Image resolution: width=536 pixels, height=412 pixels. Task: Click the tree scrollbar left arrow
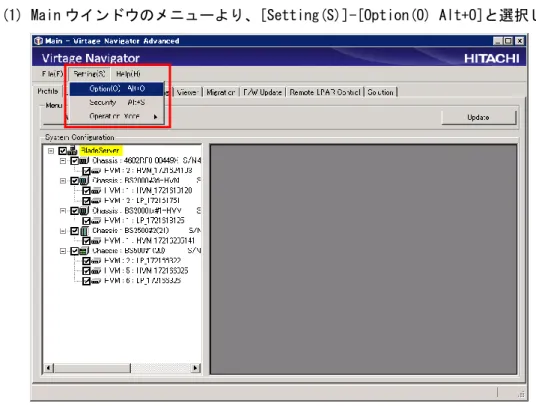click(49, 368)
